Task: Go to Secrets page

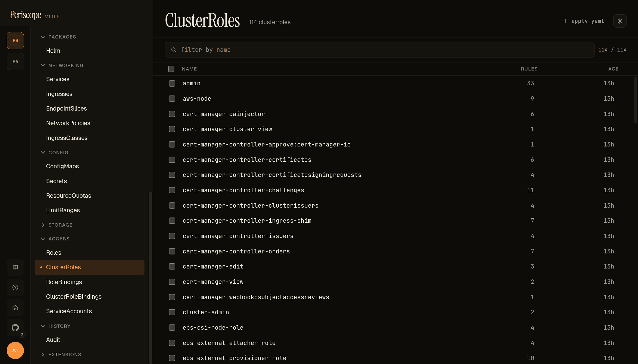Action: [90, 181]
